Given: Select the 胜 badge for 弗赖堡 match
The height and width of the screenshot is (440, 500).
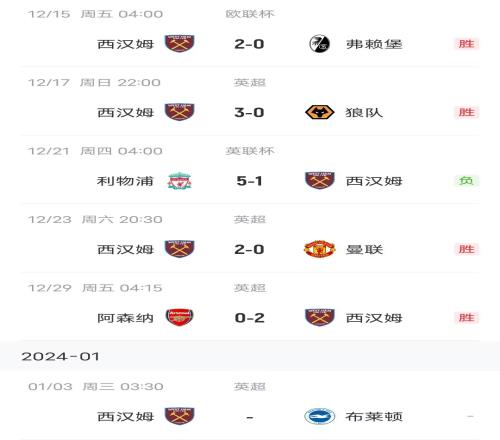Looking at the screenshot, I should click(x=466, y=44).
